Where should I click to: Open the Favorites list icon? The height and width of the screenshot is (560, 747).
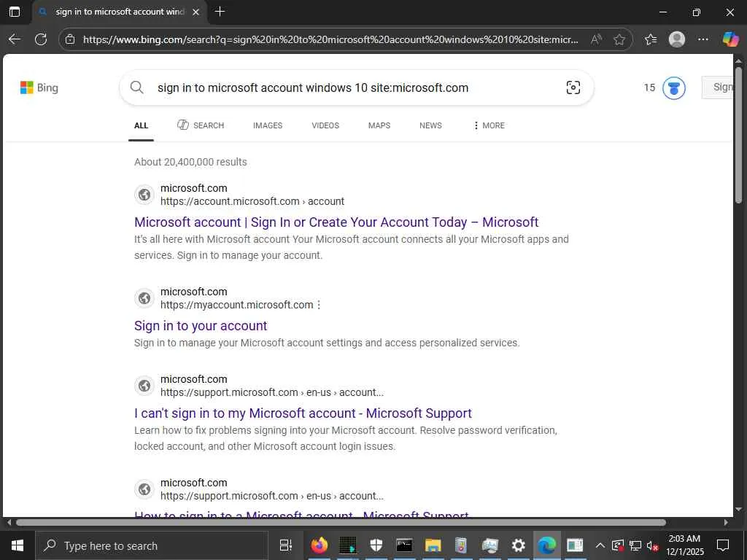pyautogui.click(x=651, y=39)
